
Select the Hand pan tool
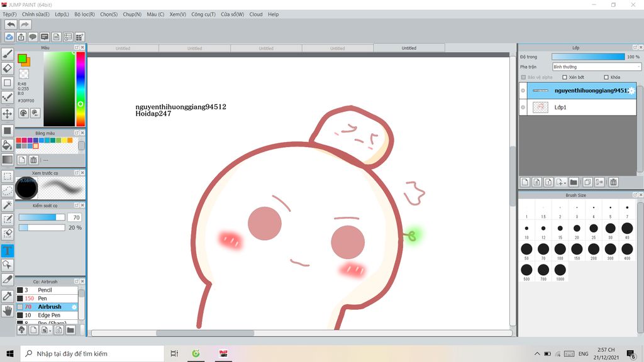pos(8,310)
